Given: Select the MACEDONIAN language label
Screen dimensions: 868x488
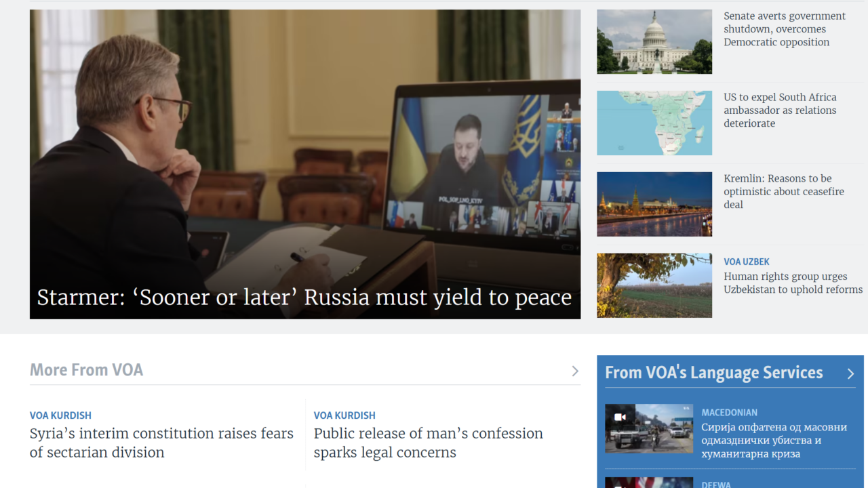Looking at the screenshot, I should (730, 412).
